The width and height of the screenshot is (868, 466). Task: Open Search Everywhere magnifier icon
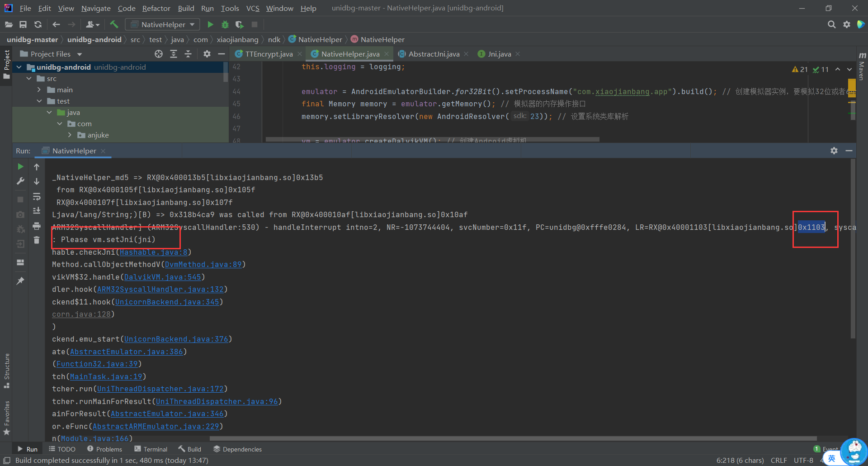(831, 24)
